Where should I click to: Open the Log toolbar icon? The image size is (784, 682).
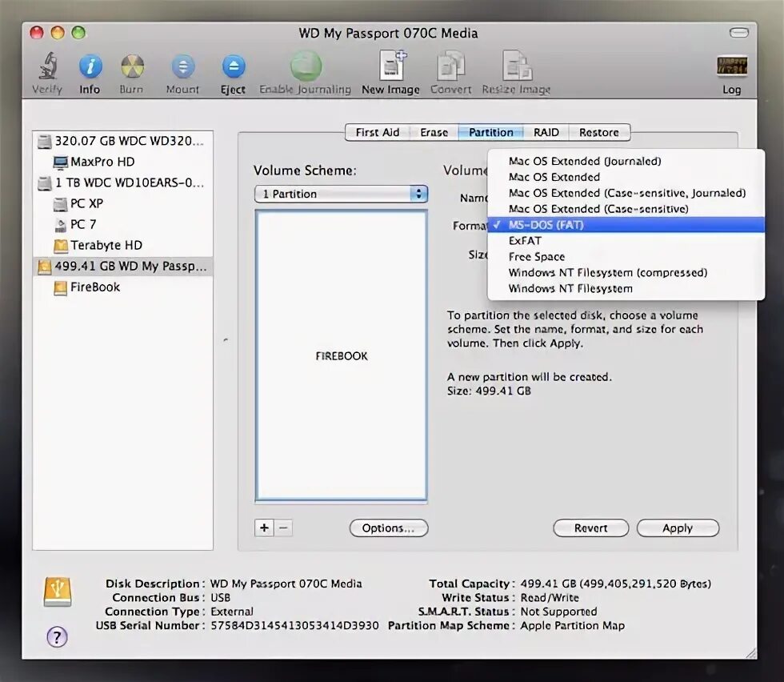pyautogui.click(x=731, y=66)
